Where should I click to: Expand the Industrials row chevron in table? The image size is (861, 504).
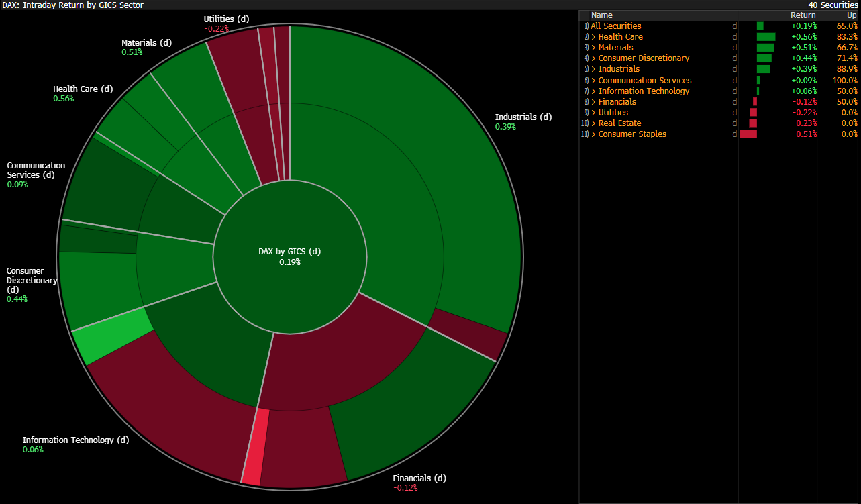click(594, 69)
